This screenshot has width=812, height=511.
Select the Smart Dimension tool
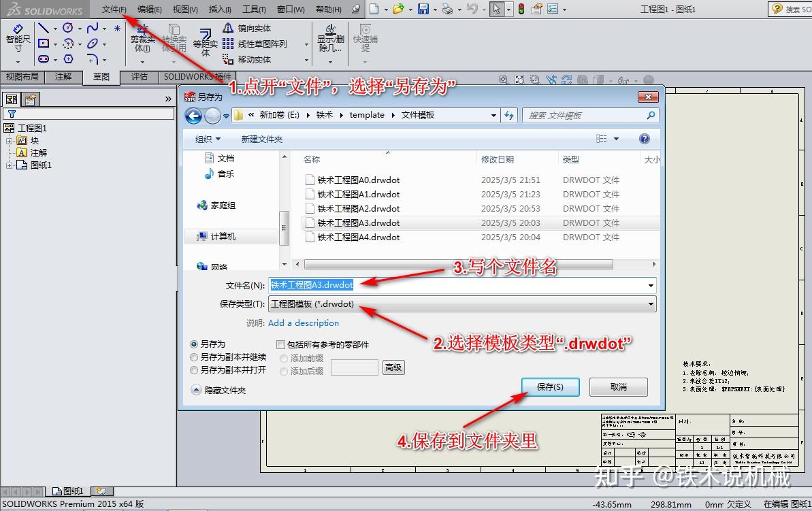coord(18,38)
